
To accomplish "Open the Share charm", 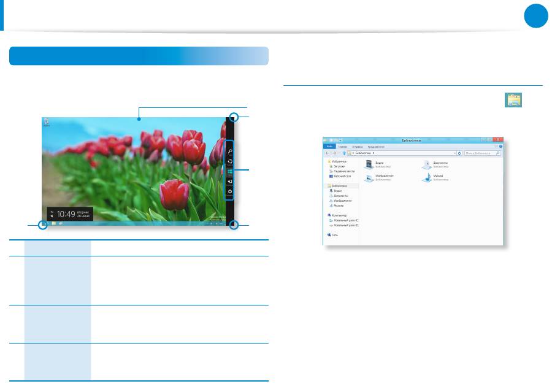I will [230, 163].
